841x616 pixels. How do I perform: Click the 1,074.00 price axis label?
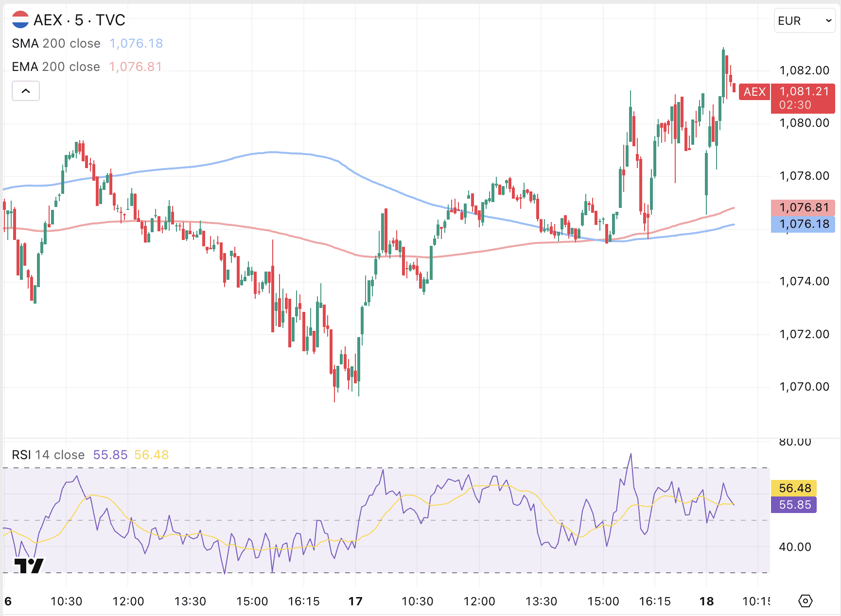pyautogui.click(x=804, y=281)
